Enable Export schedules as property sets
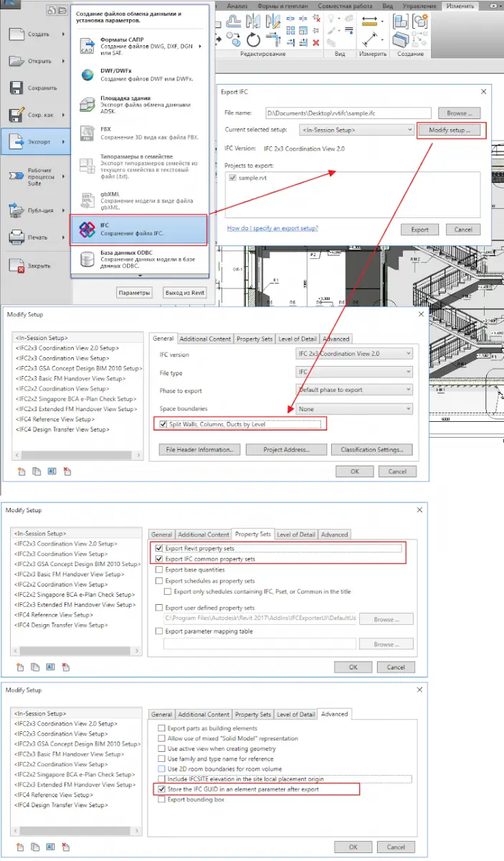The image size is (504, 861). click(x=159, y=581)
